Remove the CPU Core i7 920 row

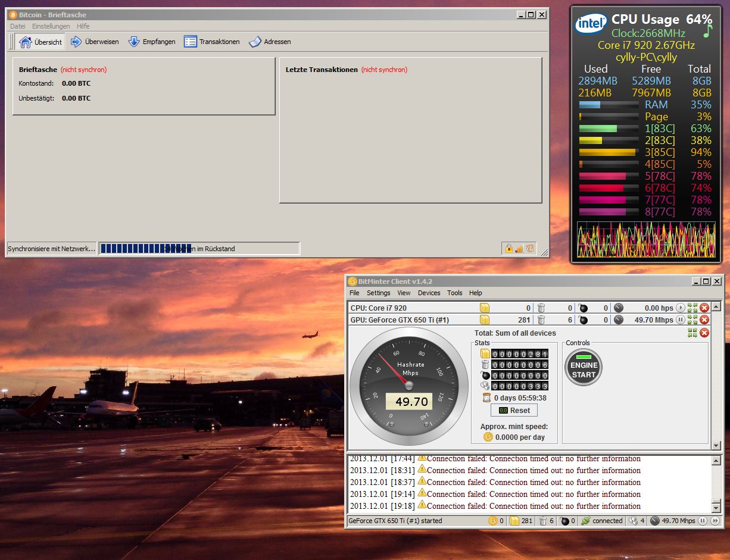tap(704, 308)
